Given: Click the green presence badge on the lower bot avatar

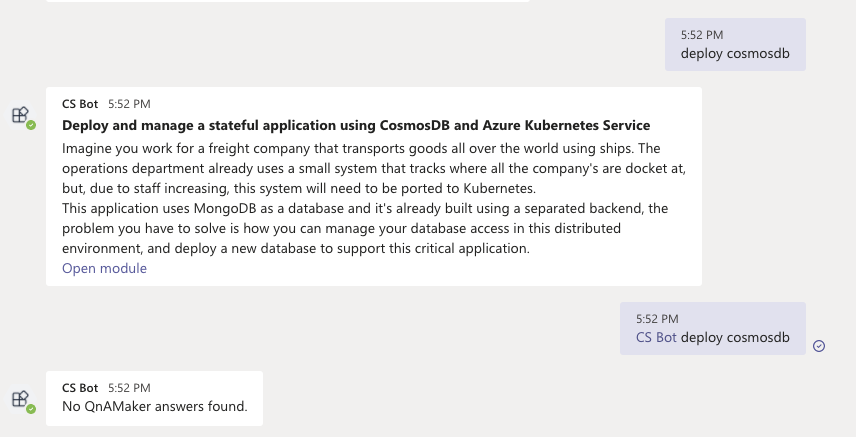Looking at the screenshot, I should (x=31, y=409).
